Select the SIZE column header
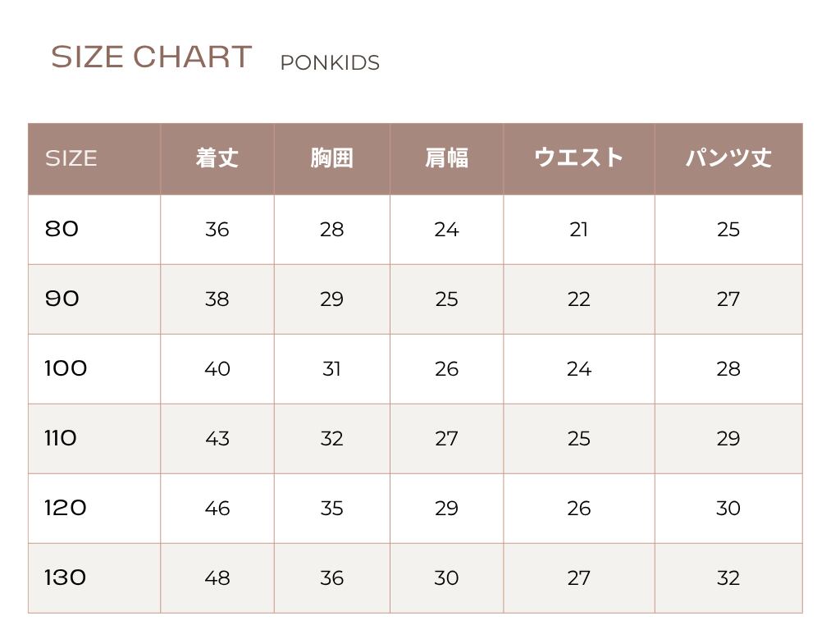 tap(71, 158)
